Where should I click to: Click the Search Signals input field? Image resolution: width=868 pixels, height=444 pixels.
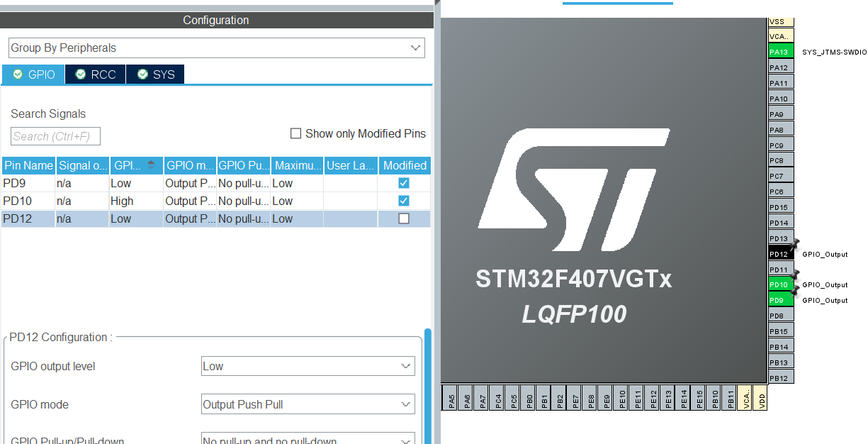tap(56, 136)
